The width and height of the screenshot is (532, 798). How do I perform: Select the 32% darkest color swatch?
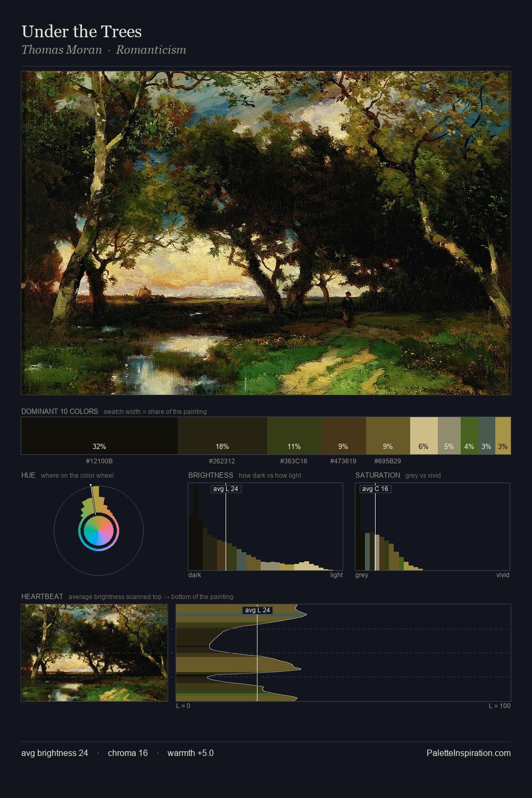(x=99, y=436)
